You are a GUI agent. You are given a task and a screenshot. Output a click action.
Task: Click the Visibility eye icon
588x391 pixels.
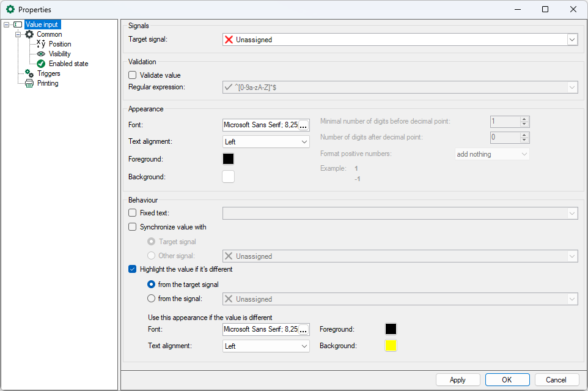[41, 54]
